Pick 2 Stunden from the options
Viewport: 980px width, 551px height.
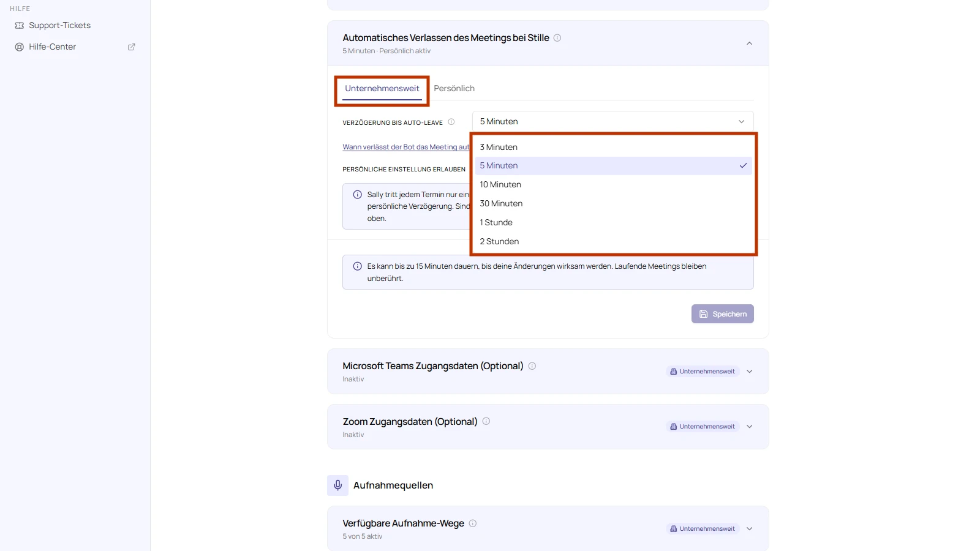pyautogui.click(x=613, y=242)
